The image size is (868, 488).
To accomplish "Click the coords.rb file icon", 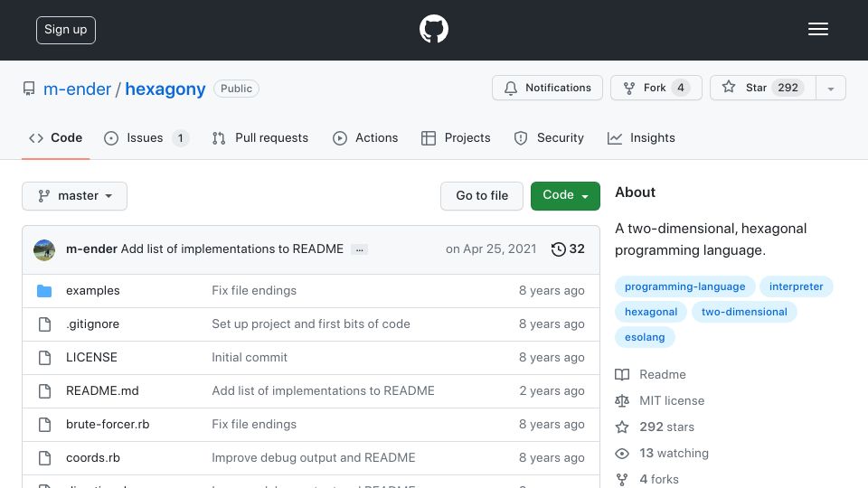I will coord(45,458).
